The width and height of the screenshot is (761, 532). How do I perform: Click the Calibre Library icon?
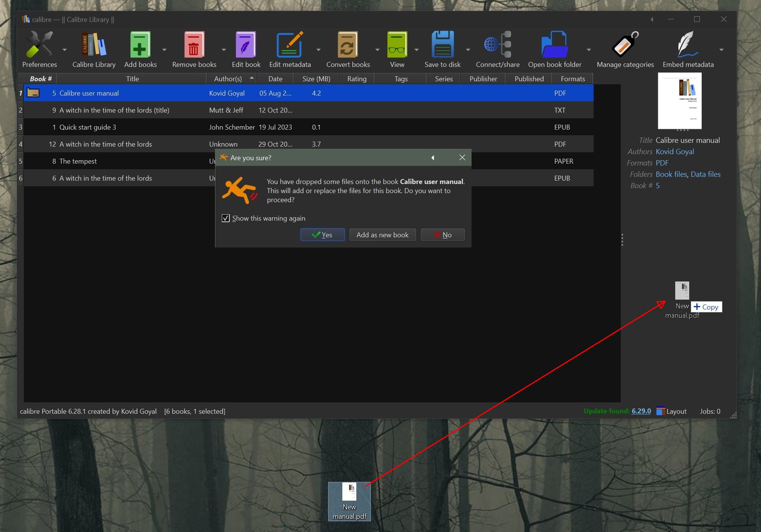(94, 44)
